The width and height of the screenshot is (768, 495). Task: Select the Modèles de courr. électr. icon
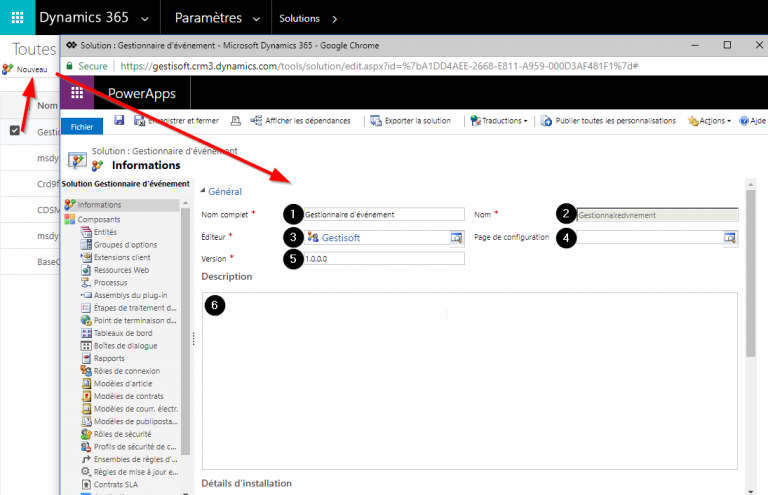pos(86,409)
